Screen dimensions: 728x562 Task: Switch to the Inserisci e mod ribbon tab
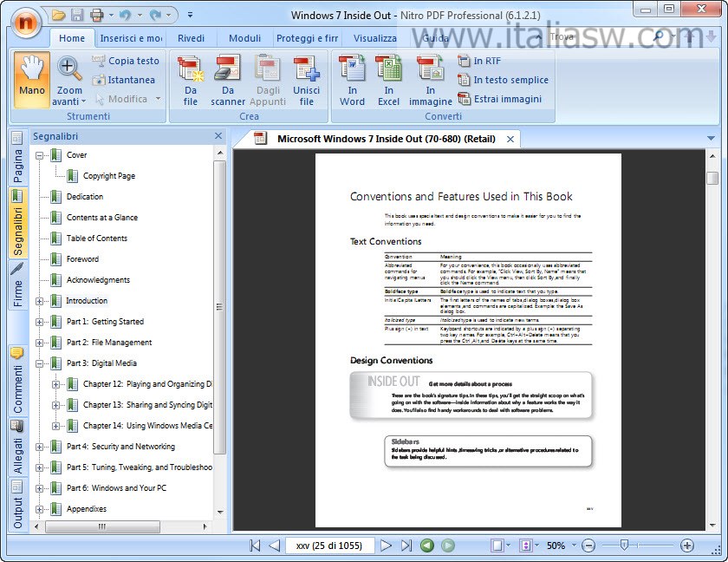[x=131, y=38]
